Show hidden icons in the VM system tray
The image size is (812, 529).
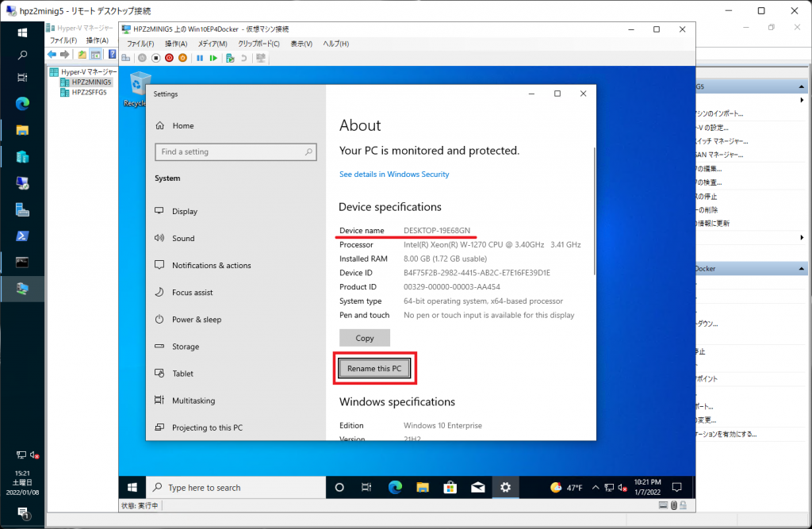coord(596,488)
